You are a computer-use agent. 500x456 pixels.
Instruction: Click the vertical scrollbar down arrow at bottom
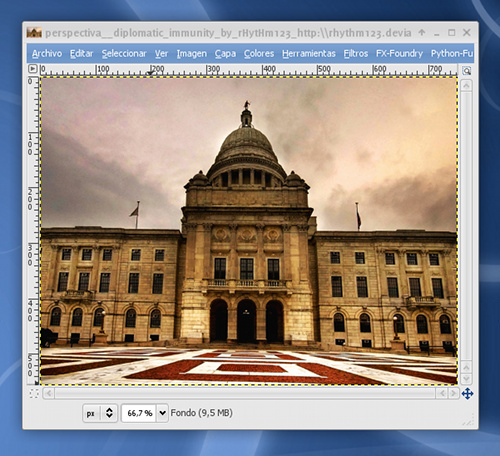click(x=466, y=379)
